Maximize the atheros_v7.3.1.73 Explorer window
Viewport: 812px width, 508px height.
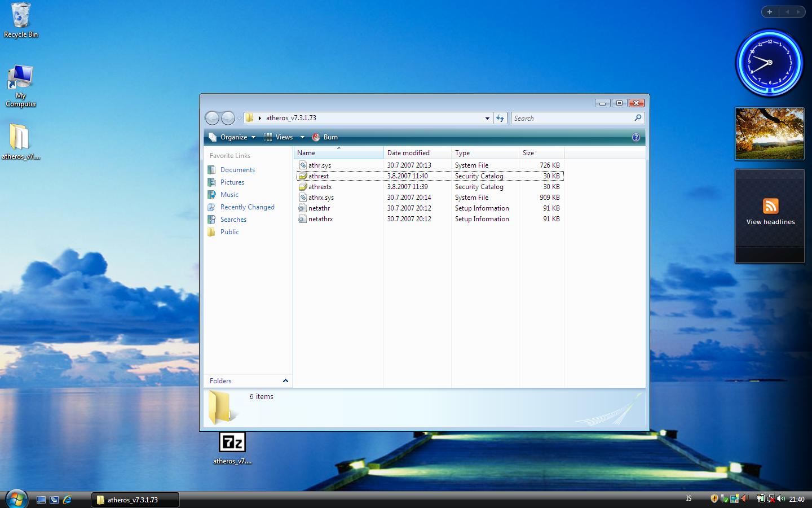tap(619, 103)
